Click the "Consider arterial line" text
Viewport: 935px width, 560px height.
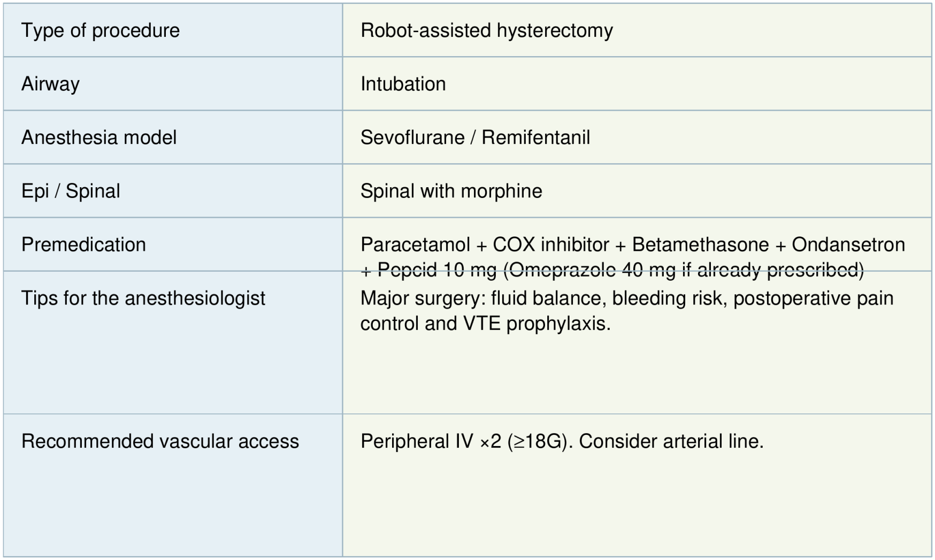coord(670,441)
